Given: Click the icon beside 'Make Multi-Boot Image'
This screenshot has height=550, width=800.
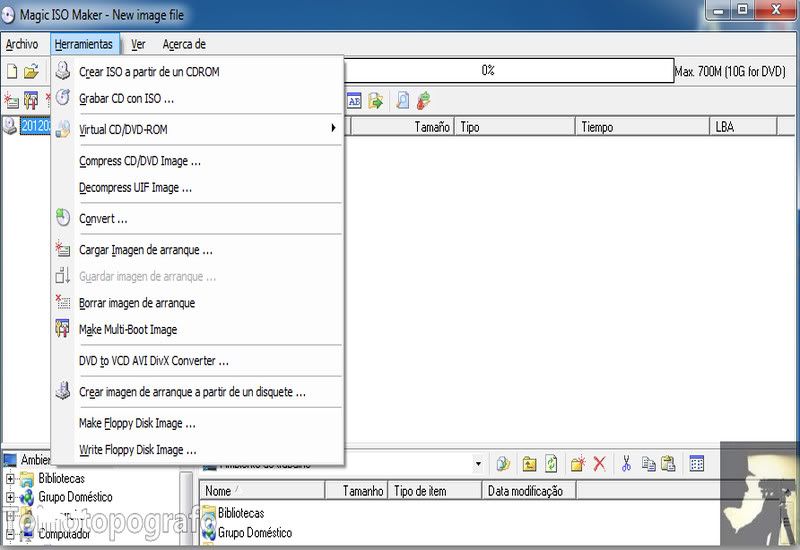Looking at the screenshot, I should click(x=63, y=329).
